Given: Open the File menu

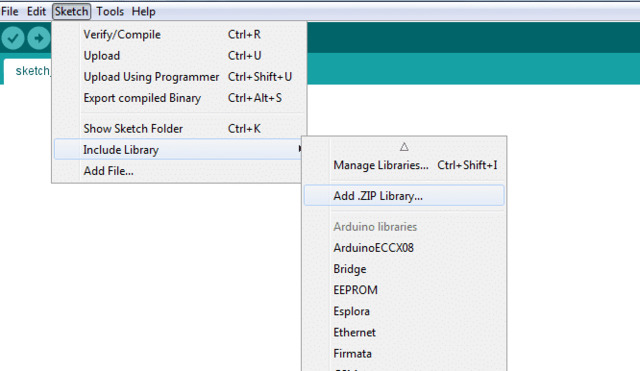Looking at the screenshot, I should point(10,11).
